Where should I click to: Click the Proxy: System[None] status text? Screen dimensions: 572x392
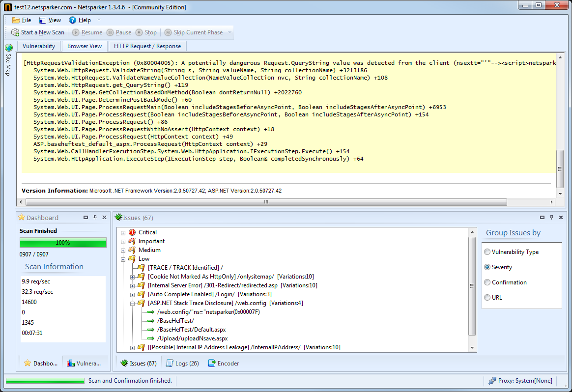click(525, 381)
